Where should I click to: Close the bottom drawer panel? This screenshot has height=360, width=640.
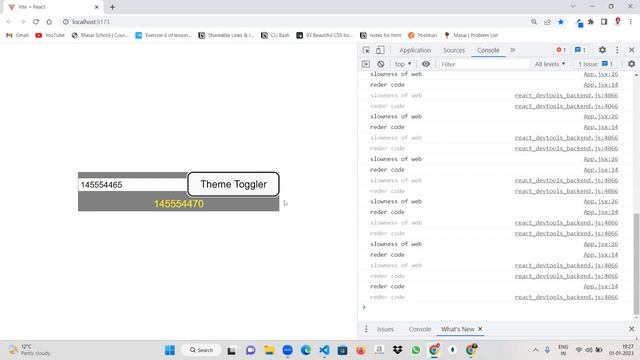pyautogui.click(x=631, y=329)
